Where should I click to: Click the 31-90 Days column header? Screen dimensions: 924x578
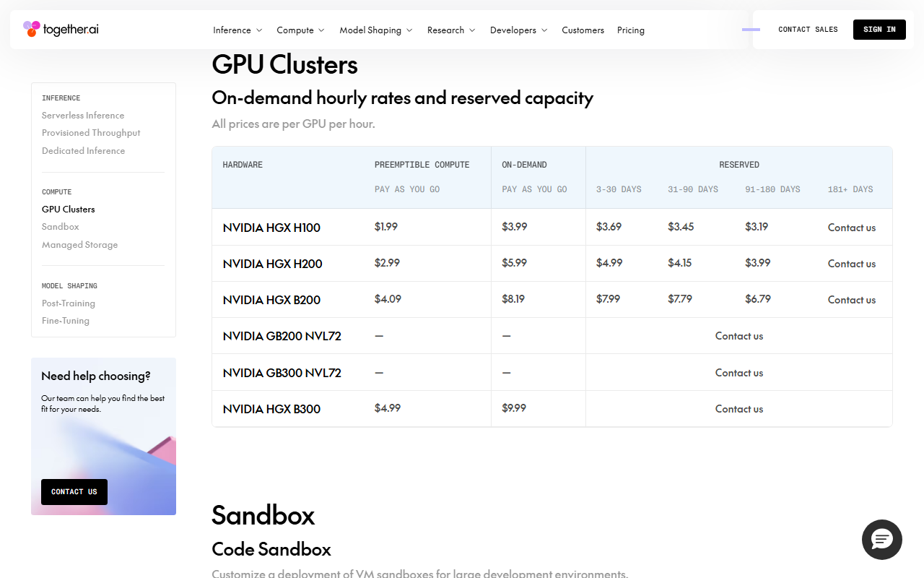(693, 189)
